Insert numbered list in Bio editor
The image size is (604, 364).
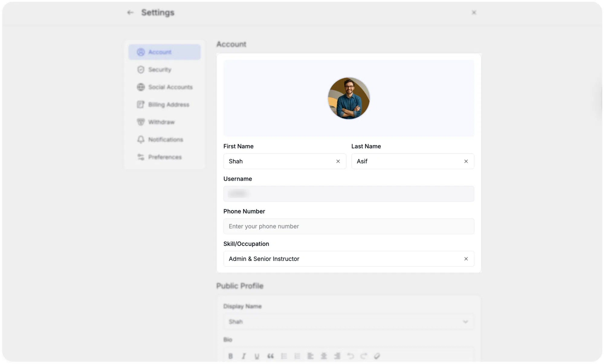[x=297, y=356]
